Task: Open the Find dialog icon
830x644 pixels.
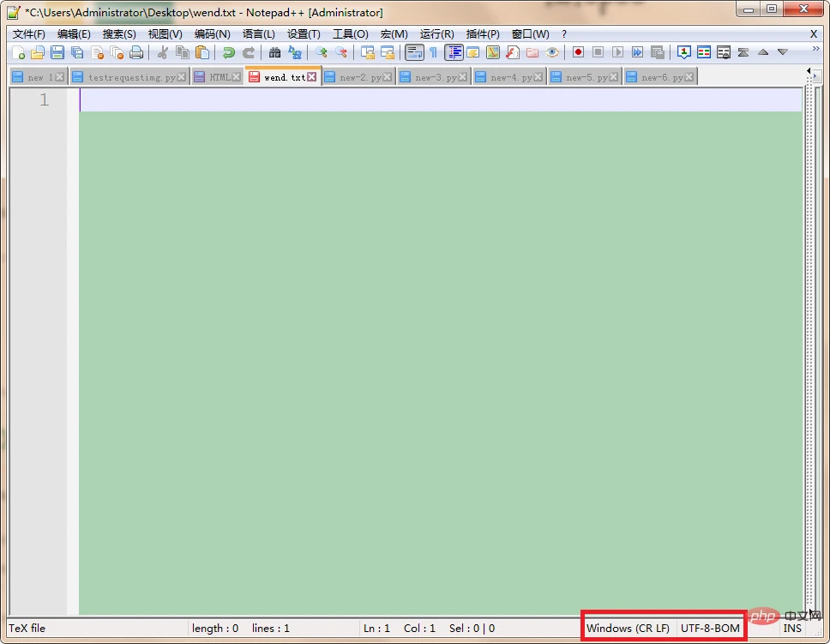Action: [274, 52]
